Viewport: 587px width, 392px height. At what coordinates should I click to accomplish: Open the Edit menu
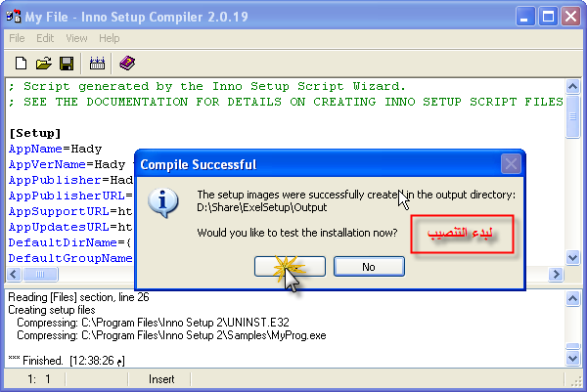pyautogui.click(x=45, y=38)
